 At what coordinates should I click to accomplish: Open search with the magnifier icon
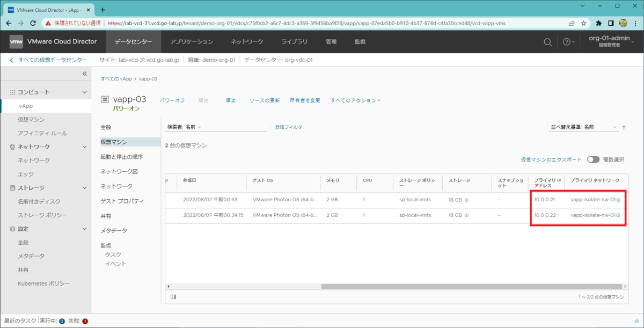click(547, 41)
